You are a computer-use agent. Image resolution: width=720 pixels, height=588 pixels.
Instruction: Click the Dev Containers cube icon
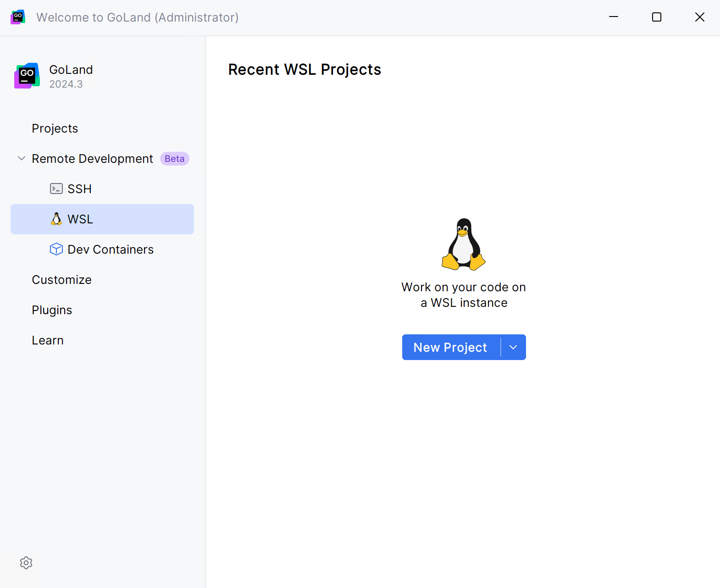coord(56,249)
